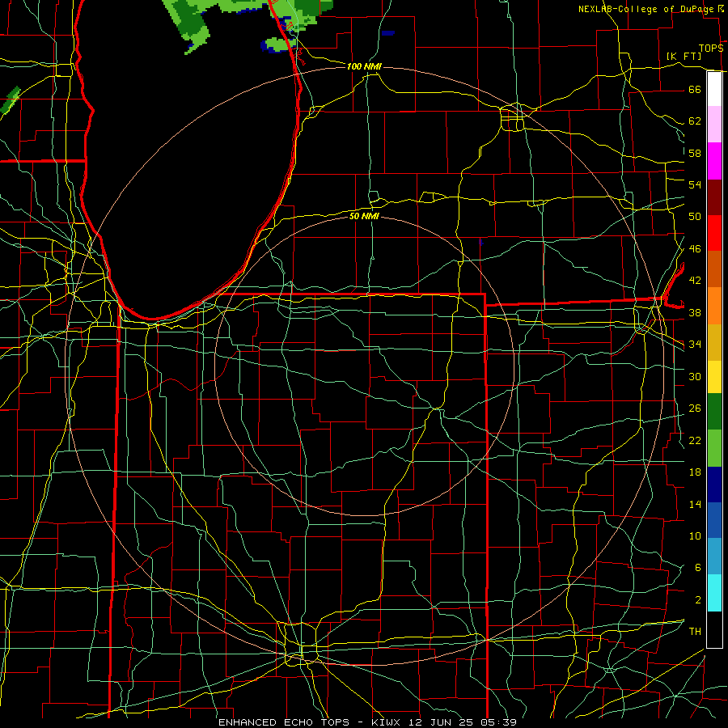Click the legend value "18"
The width and height of the screenshot is (728, 728).
click(695, 472)
